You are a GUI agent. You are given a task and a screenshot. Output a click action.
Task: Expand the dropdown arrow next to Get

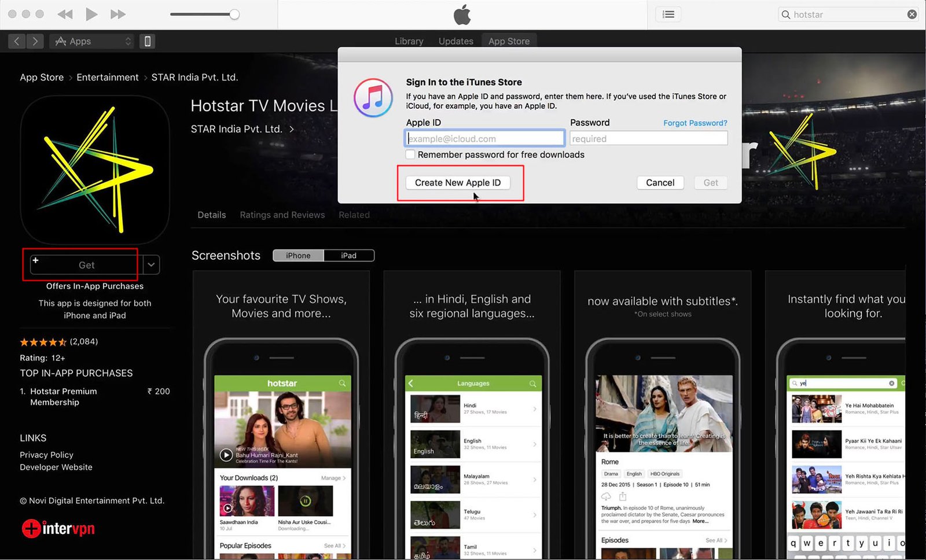(151, 265)
